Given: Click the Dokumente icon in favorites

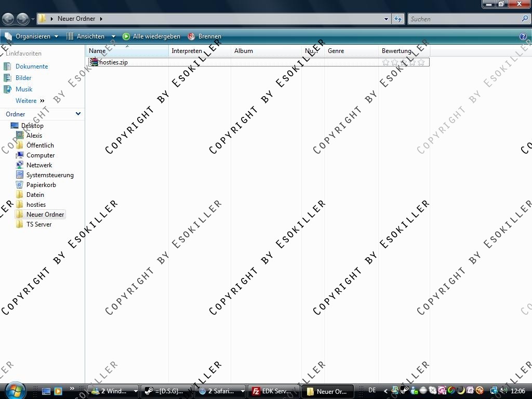Looking at the screenshot, I should [x=7, y=66].
